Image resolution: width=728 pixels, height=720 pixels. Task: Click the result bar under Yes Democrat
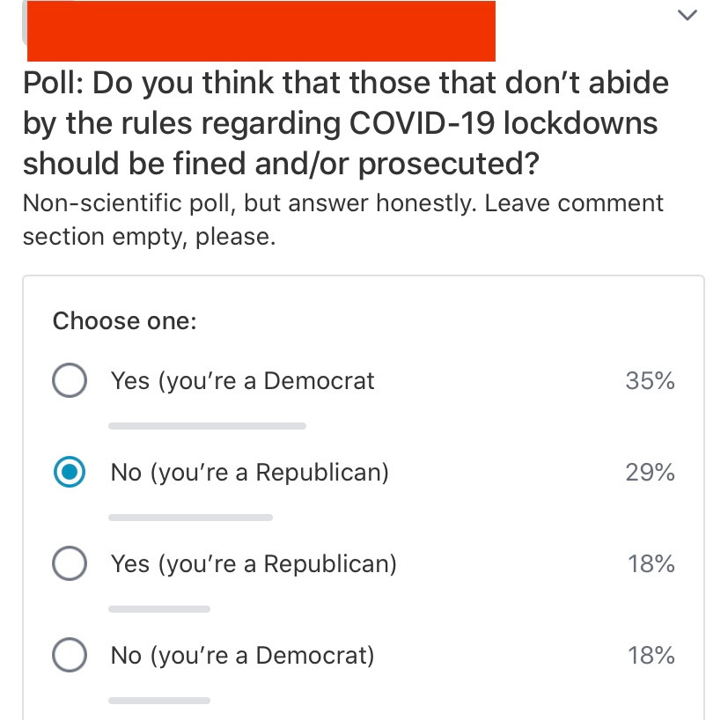click(x=207, y=426)
